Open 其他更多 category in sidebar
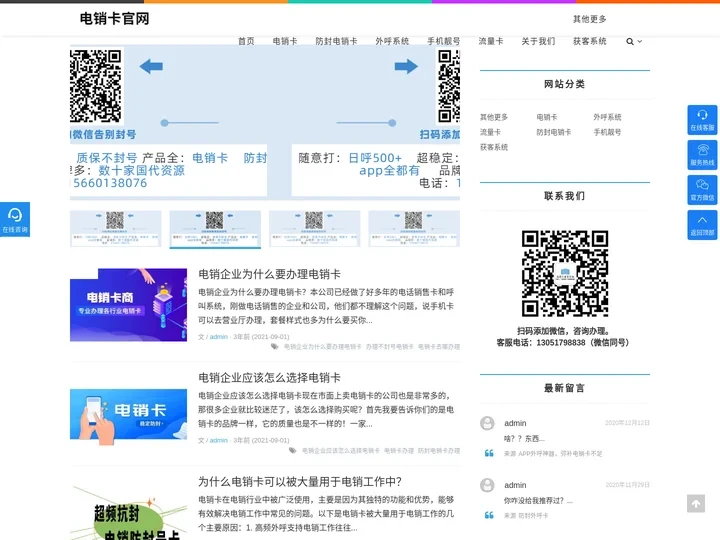This screenshot has height=540, width=720. click(494, 117)
